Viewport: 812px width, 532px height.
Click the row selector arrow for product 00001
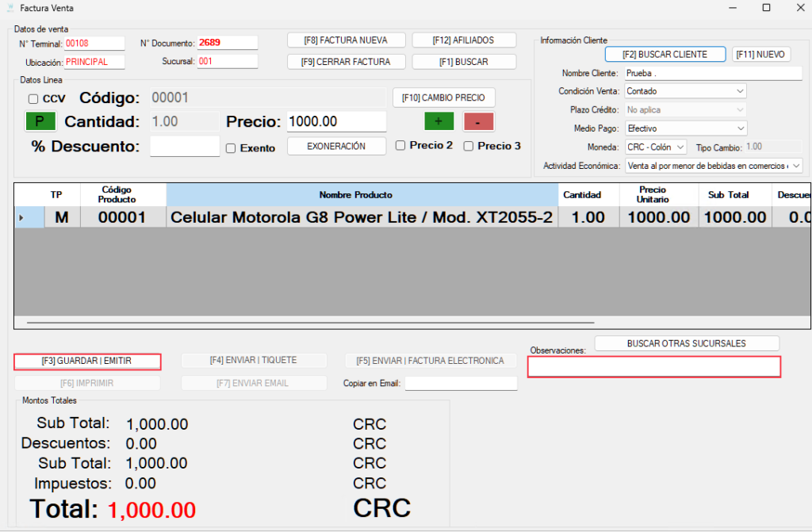[21, 217]
